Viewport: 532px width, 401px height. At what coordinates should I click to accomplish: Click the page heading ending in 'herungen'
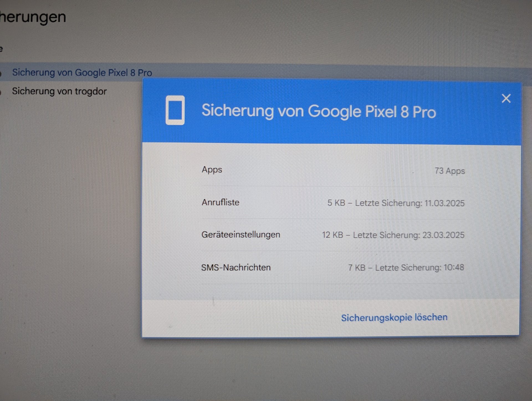pos(33,17)
